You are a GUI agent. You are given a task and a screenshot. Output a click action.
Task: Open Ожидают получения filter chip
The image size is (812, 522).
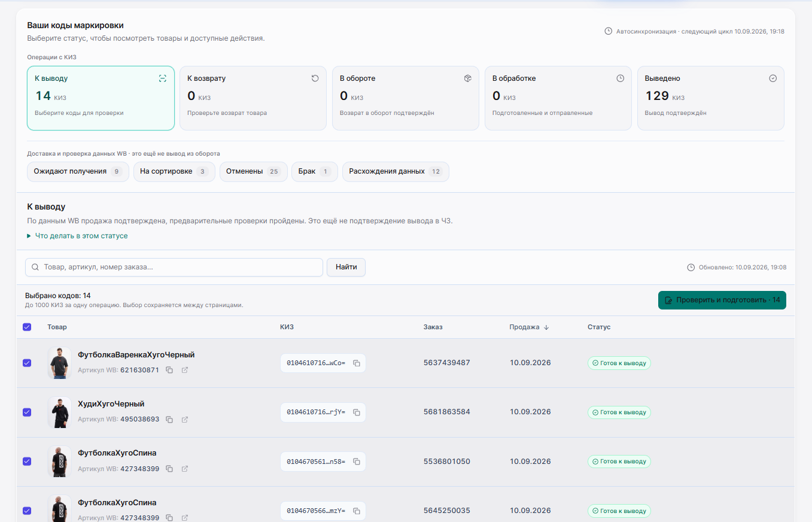click(78, 171)
